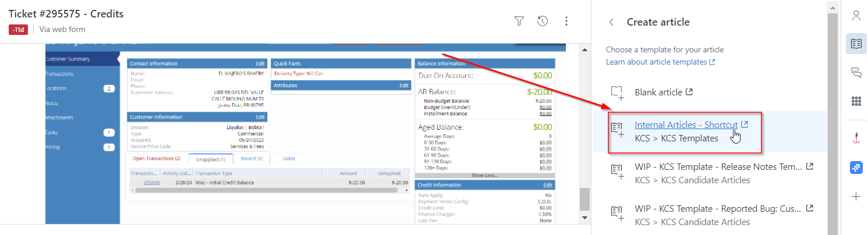Click transactions grid horizontal scrollbar
868x235 pixels.
click(x=268, y=190)
